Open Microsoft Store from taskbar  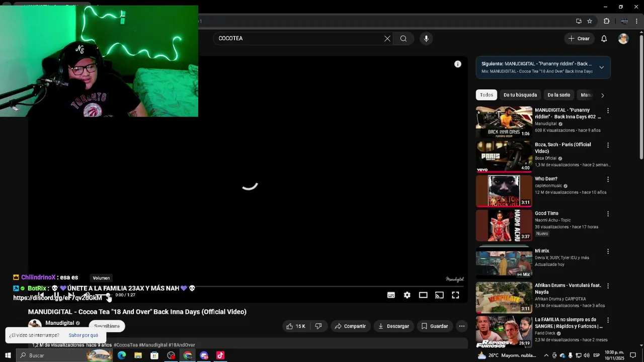[154, 355]
